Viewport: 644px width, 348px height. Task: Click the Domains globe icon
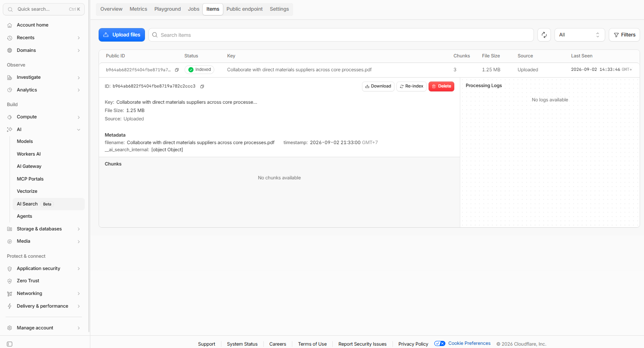click(10, 51)
